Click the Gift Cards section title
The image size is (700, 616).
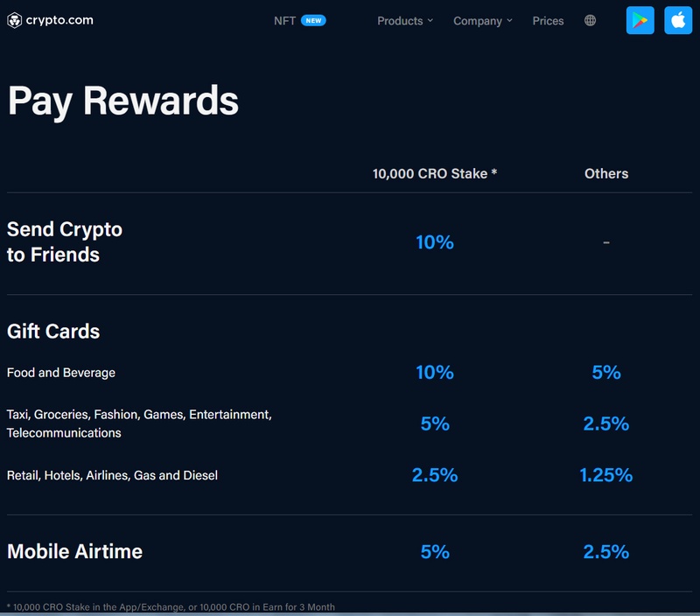point(53,332)
